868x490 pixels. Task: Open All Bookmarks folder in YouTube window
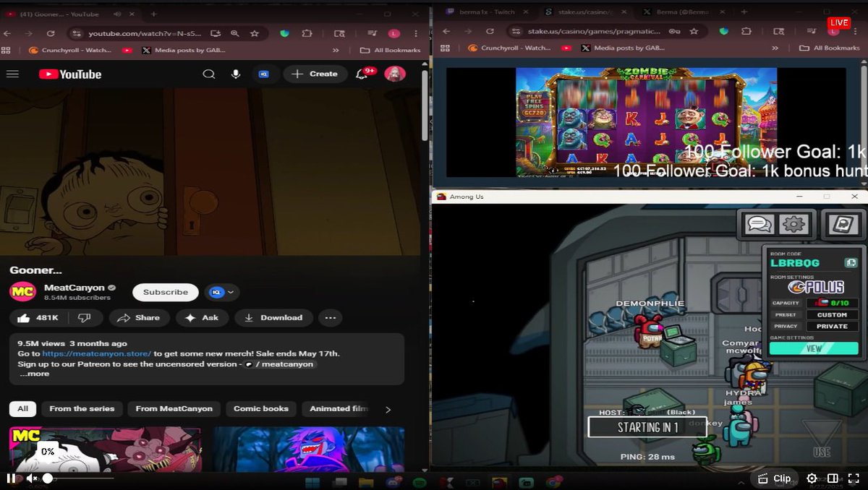click(x=390, y=50)
